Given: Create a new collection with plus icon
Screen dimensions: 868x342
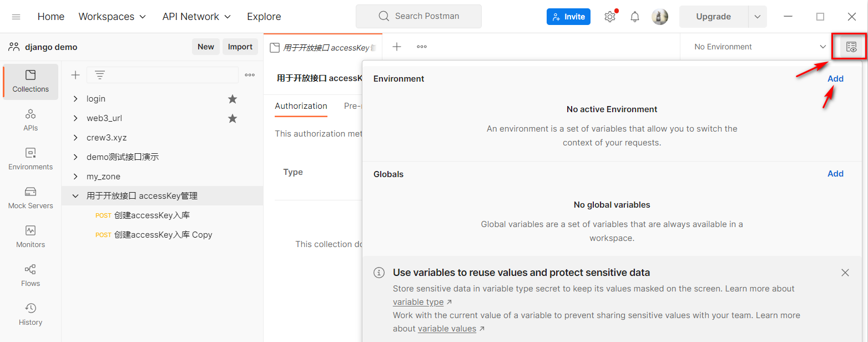Looking at the screenshot, I should [x=75, y=75].
